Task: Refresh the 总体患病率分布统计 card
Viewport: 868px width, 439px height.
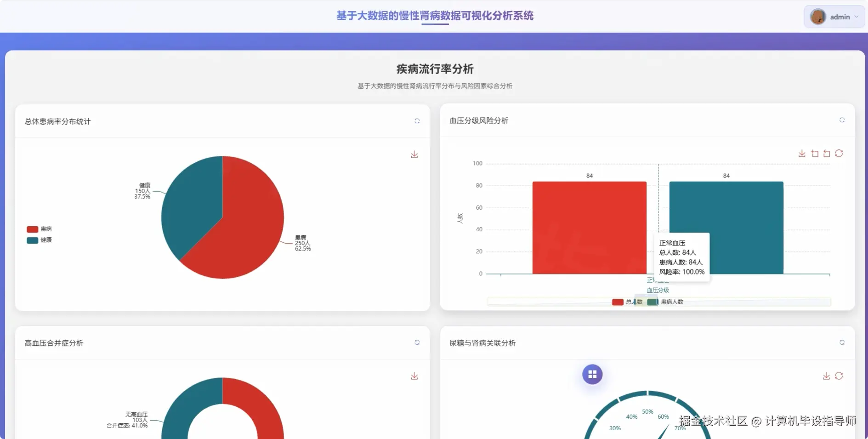Action: pos(417,121)
